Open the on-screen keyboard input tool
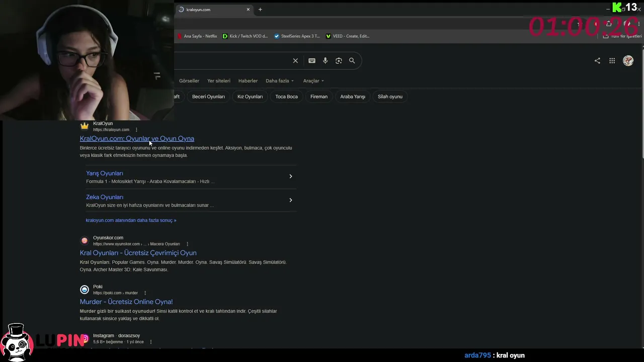The width and height of the screenshot is (644, 362). click(312, 61)
